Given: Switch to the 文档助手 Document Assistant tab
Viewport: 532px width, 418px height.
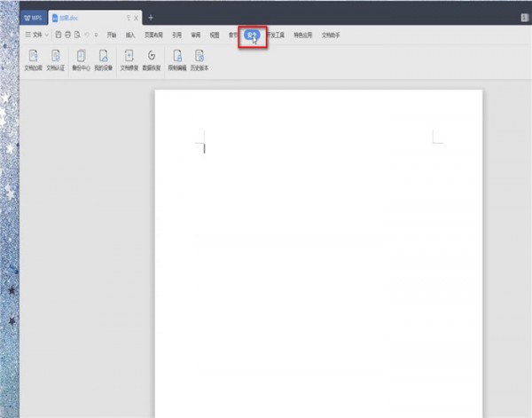Looking at the screenshot, I should coord(331,35).
